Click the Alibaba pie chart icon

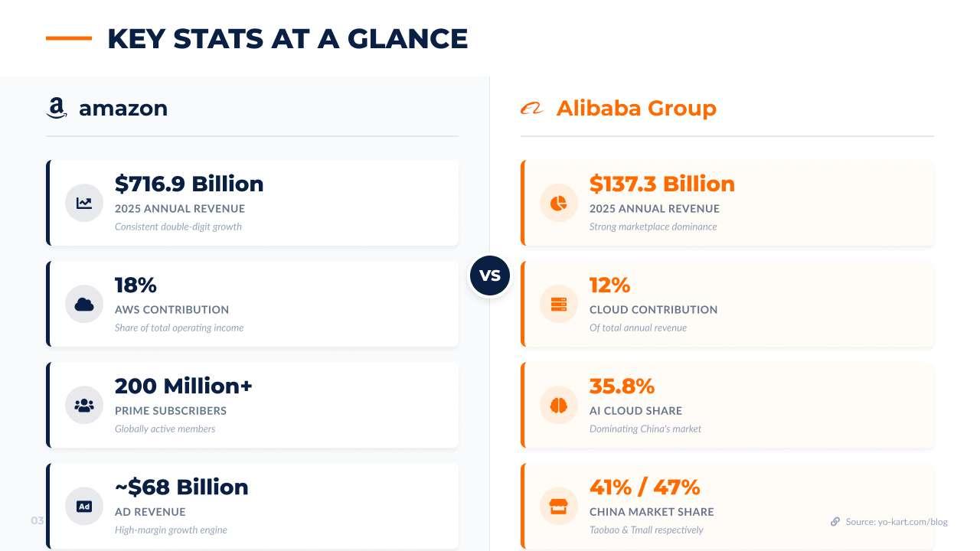[559, 203]
